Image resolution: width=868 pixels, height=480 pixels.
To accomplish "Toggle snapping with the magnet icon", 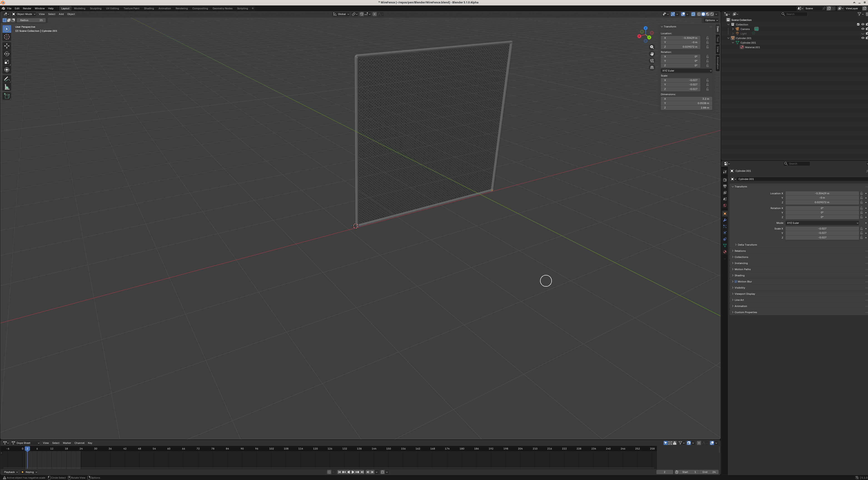I will point(362,14).
